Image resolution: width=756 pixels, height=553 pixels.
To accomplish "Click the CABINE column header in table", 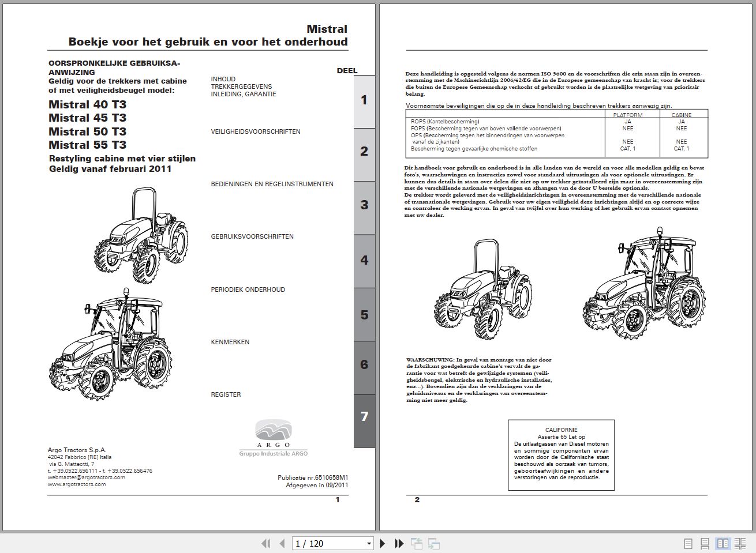I will (x=682, y=115).
